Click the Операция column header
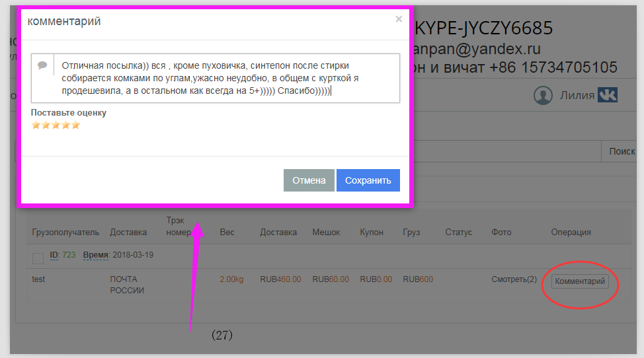The image size is (644, 358). coord(571,232)
